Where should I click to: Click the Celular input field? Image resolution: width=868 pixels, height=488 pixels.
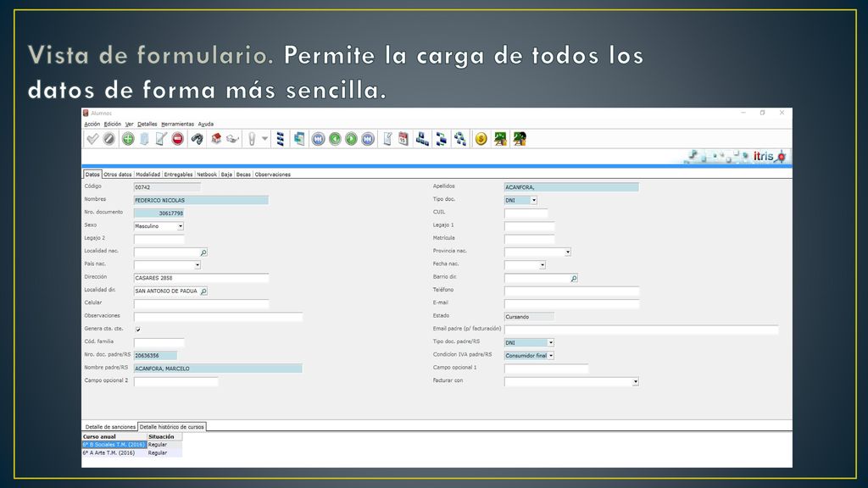[x=201, y=304]
